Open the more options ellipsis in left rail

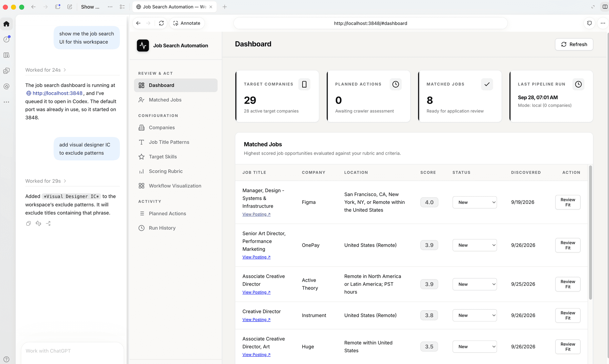point(6,102)
